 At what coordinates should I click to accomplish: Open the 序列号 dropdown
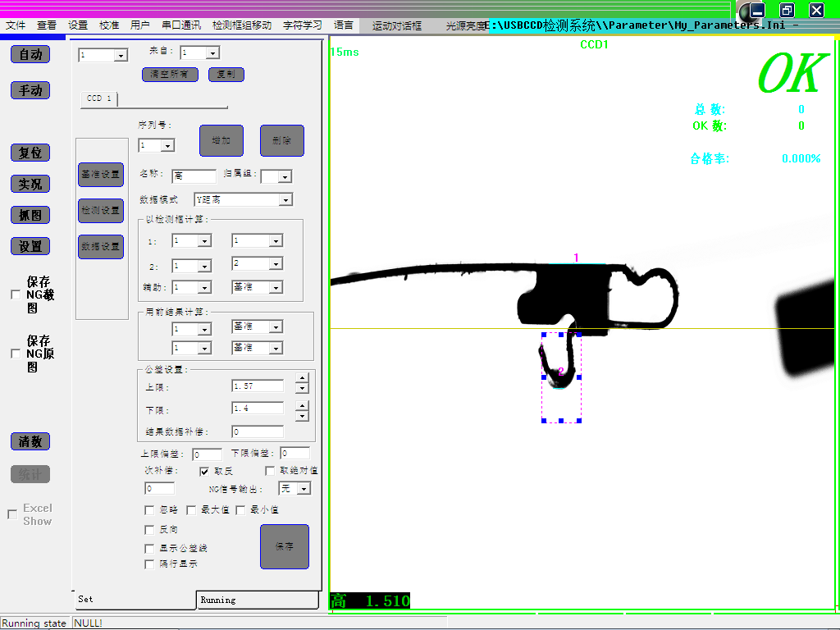click(x=167, y=146)
